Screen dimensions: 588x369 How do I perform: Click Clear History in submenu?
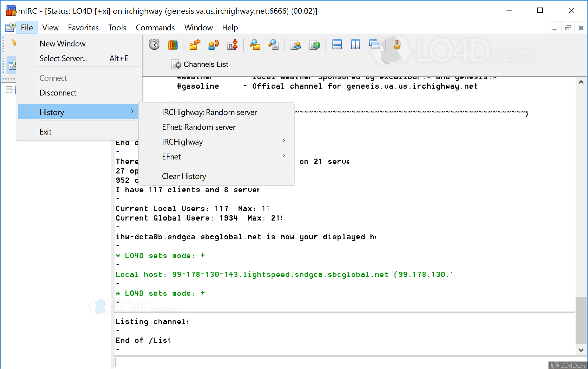click(x=184, y=176)
